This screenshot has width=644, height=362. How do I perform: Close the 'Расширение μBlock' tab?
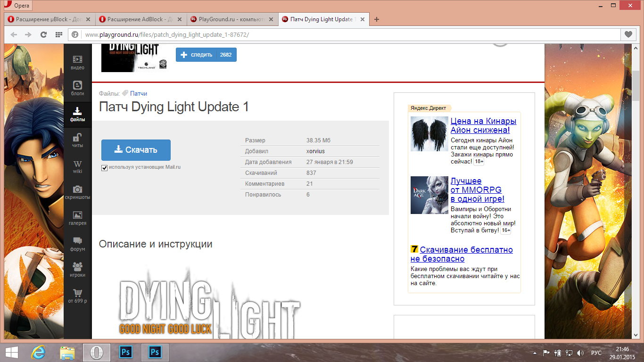tap(88, 19)
